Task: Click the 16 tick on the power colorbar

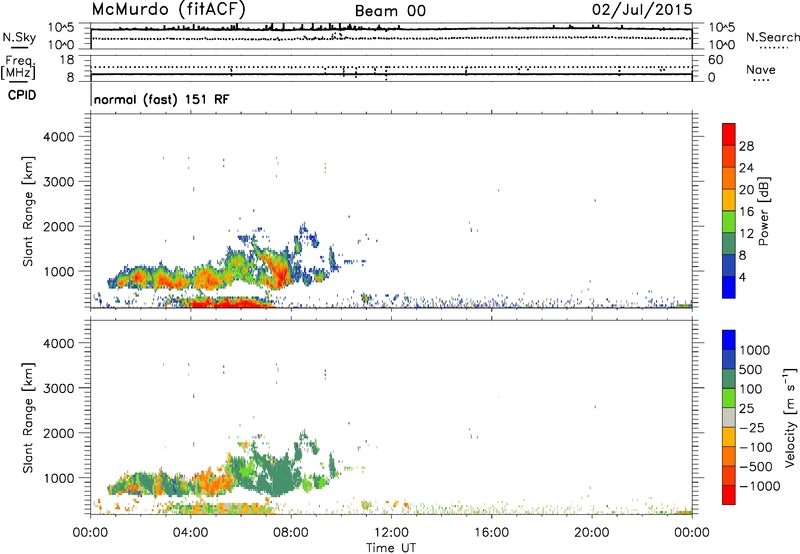Action: click(746, 212)
